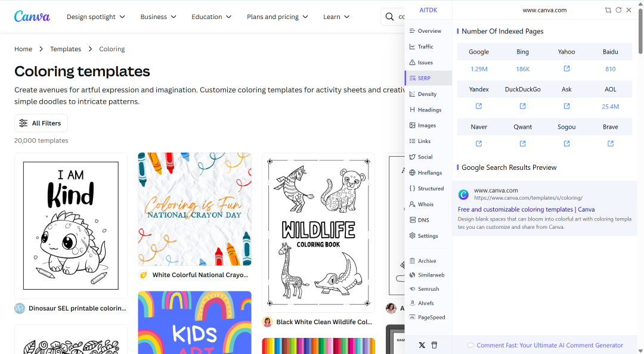Screen dimensions: 644x354
Task: Click the author avatar beside Dinosaur SEL template
Action: pyautogui.click(x=20, y=309)
